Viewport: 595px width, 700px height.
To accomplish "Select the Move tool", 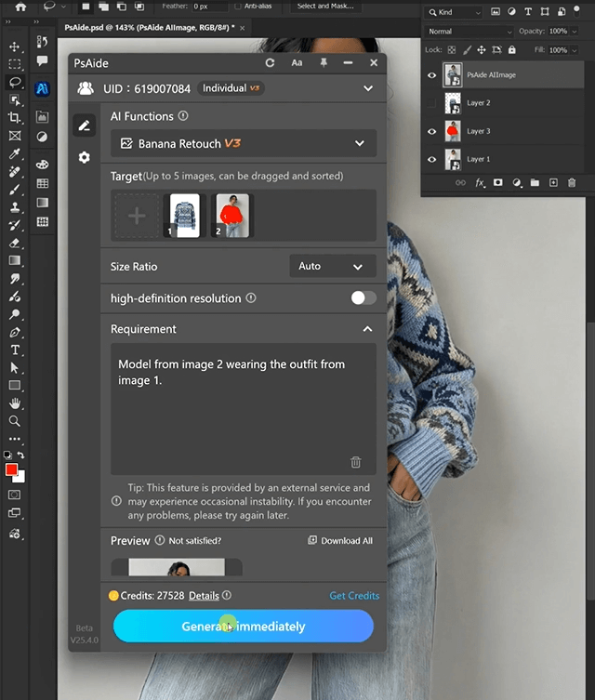I will click(x=14, y=46).
